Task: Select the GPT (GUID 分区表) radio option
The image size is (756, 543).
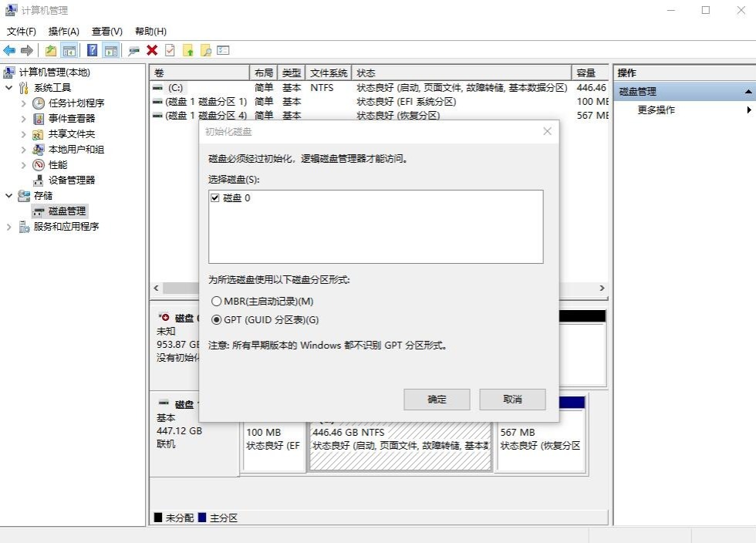Action: 216,320
